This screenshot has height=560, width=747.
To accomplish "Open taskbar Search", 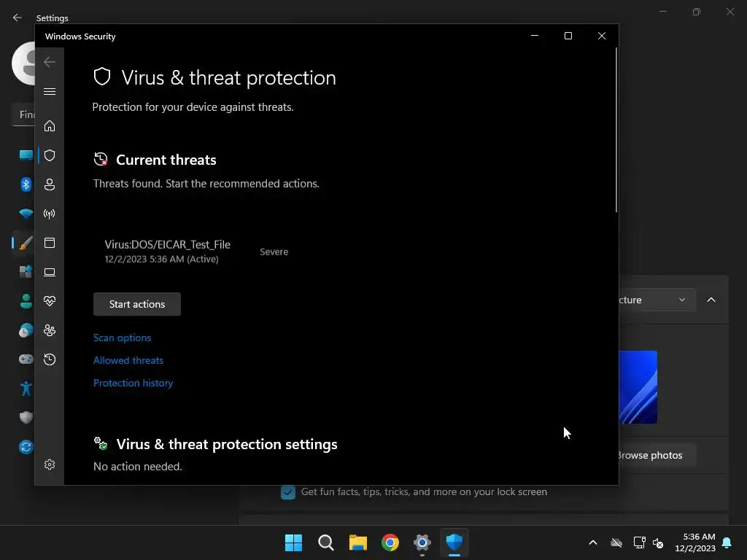I will pos(326,542).
